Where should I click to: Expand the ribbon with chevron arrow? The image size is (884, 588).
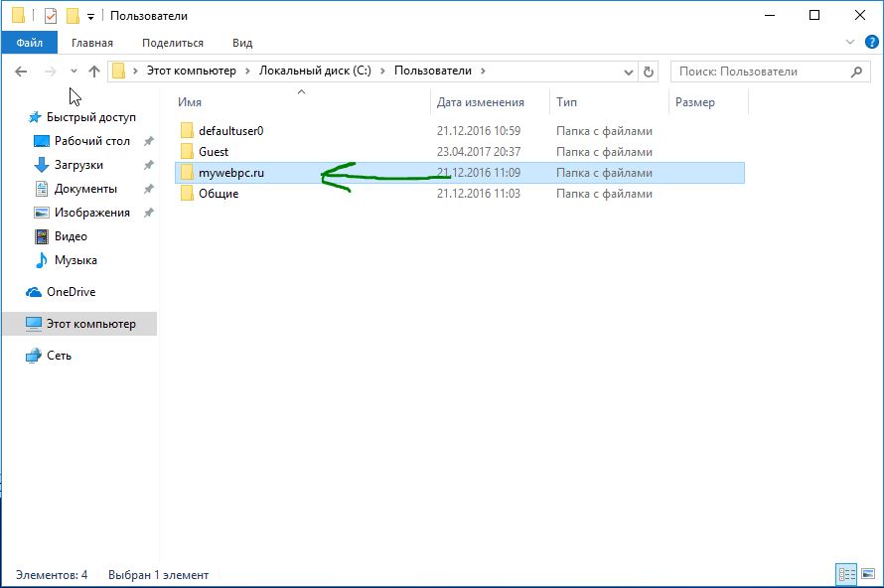[x=850, y=43]
